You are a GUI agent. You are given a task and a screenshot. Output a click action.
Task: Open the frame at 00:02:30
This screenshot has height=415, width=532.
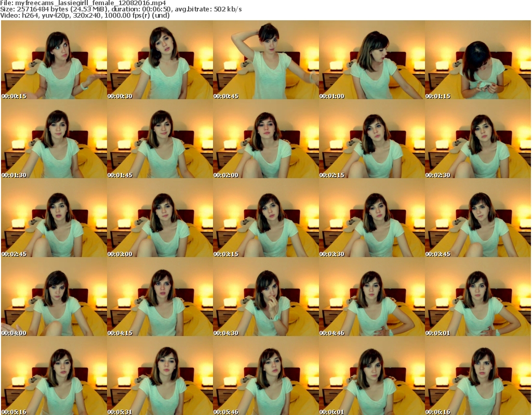[478, 139]
